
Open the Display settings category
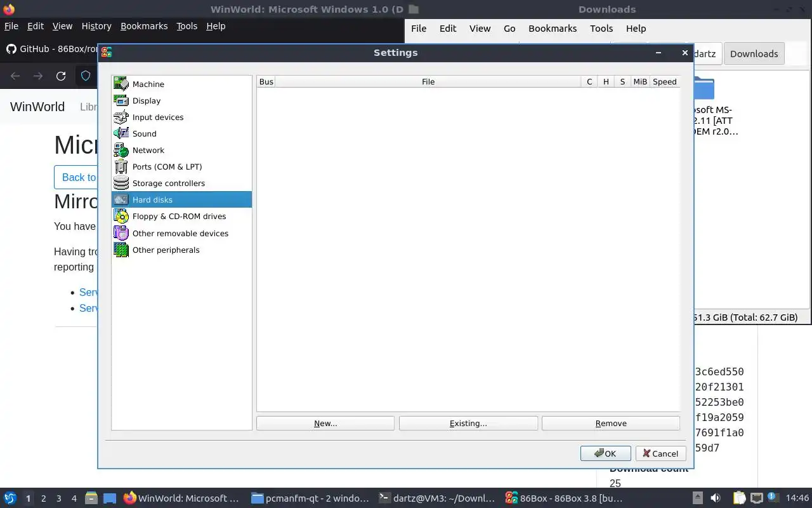(181, 100)
